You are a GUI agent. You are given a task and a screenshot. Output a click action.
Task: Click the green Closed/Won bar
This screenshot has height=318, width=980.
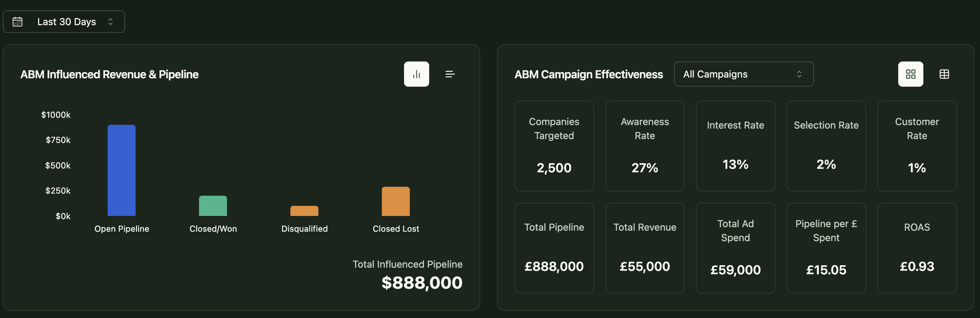pos(213,206)
